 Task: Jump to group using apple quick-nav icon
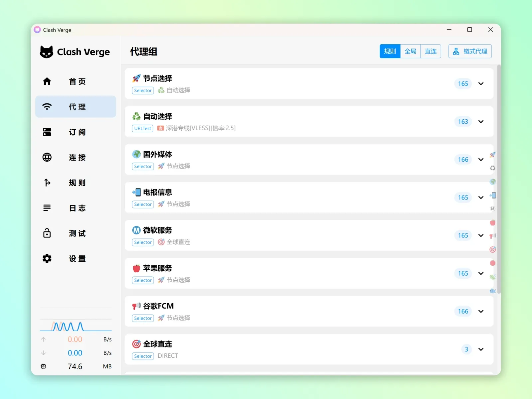(492, 222)
